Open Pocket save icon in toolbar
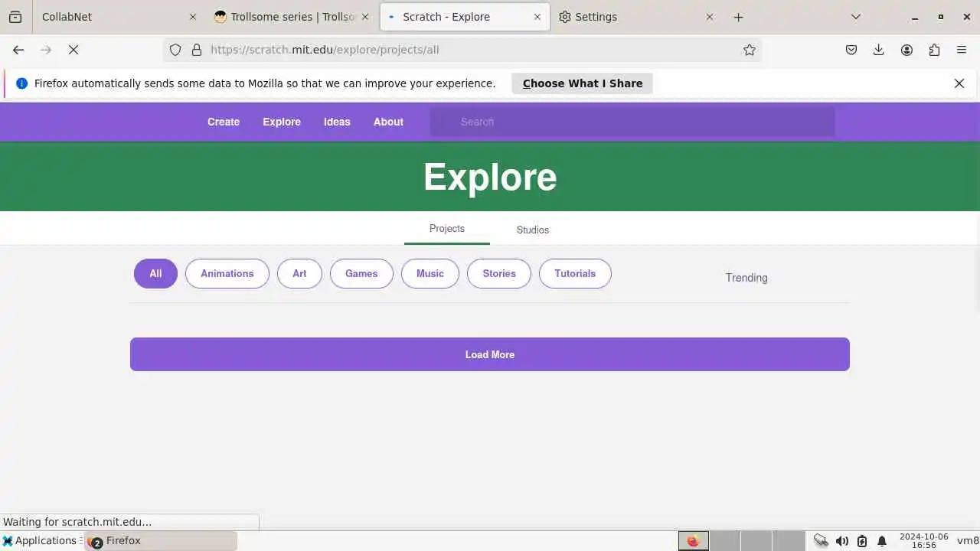 [x=851, y=50]
